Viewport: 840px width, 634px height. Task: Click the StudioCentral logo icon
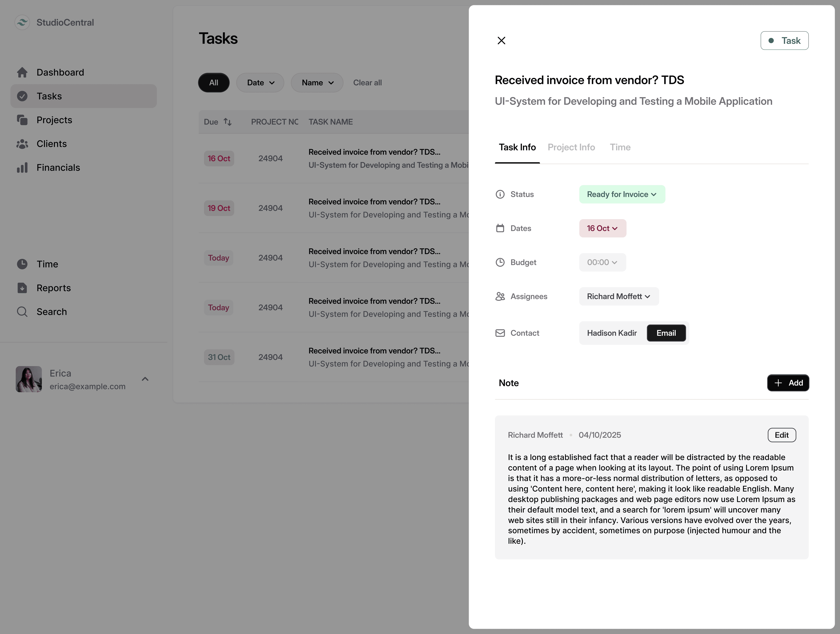tap(22, 22)
